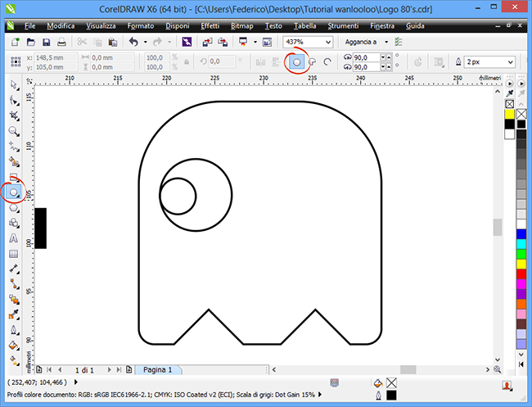
Task: Click the Undo arrow icon
Action: click(x=133, y=42)
